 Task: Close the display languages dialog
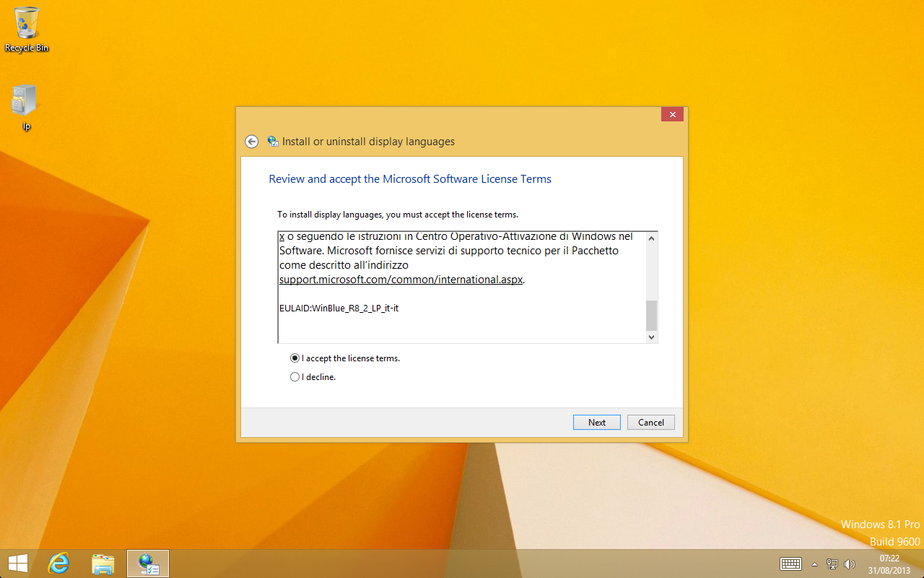pos(672,115)
